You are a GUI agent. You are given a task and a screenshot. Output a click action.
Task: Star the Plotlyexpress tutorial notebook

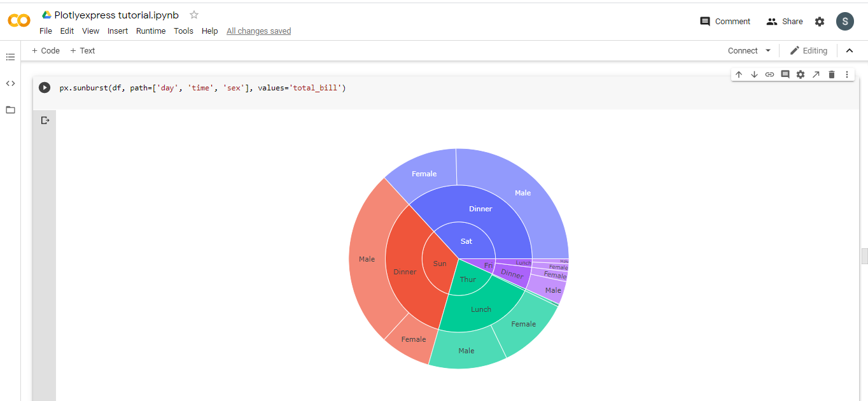193,14
